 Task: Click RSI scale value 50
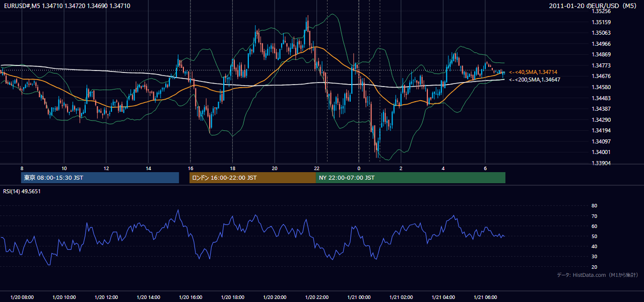click(594, 236)
